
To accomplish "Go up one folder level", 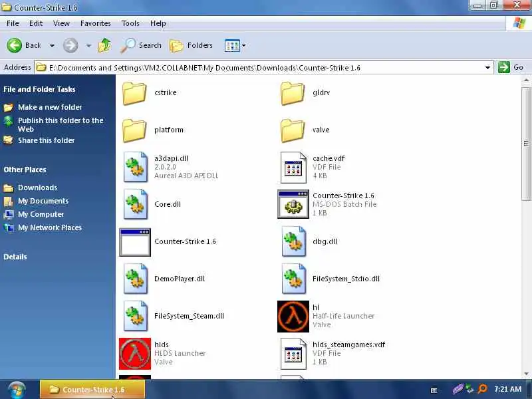I will pos(105,45).
